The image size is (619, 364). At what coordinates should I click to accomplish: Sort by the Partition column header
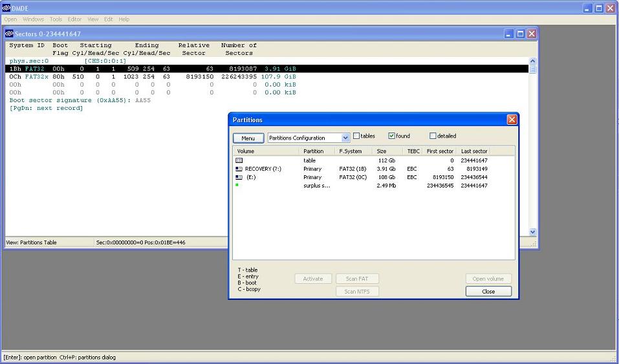click(x=317, y=151)
